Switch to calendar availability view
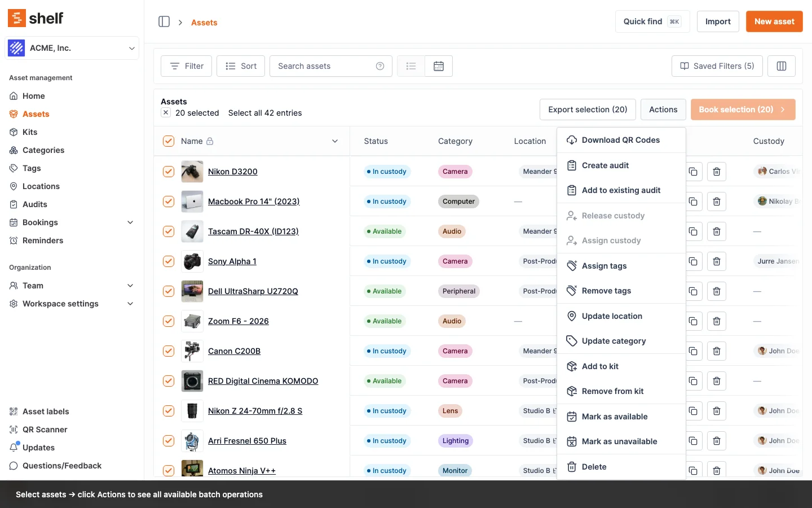This screenshot has height=508, width=812. tap(439, 66)
